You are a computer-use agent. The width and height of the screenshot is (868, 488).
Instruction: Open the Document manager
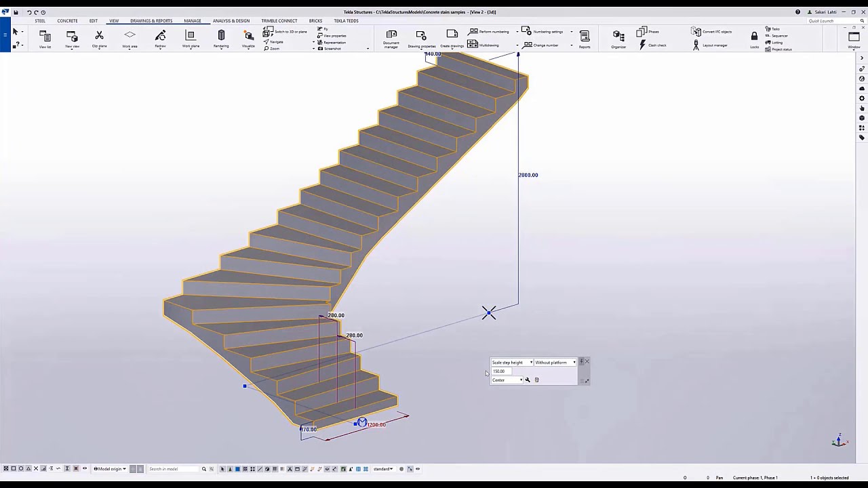tap(391, 39)
